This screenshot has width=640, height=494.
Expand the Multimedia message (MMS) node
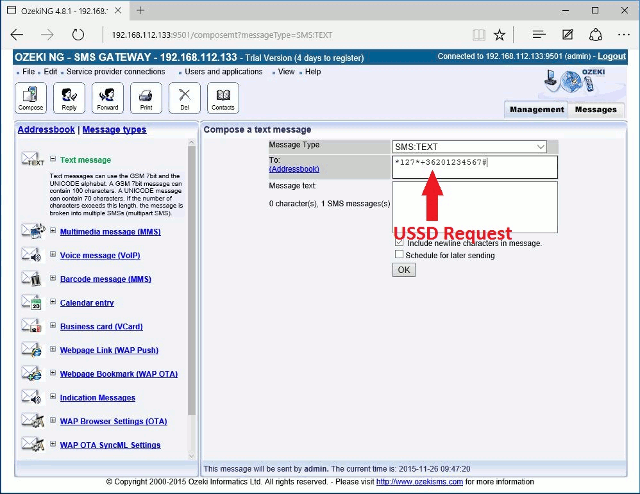pyautogui.click(x=53, y=231)
